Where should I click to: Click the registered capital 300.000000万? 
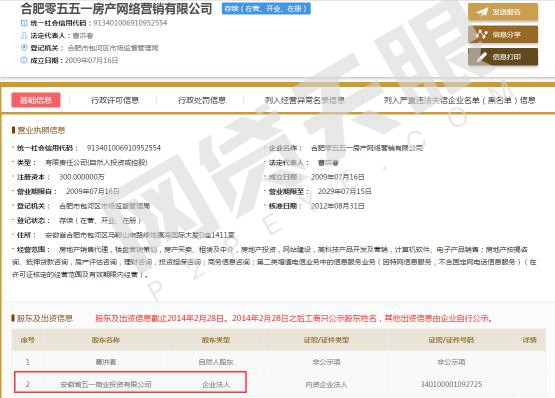[81, 177]
